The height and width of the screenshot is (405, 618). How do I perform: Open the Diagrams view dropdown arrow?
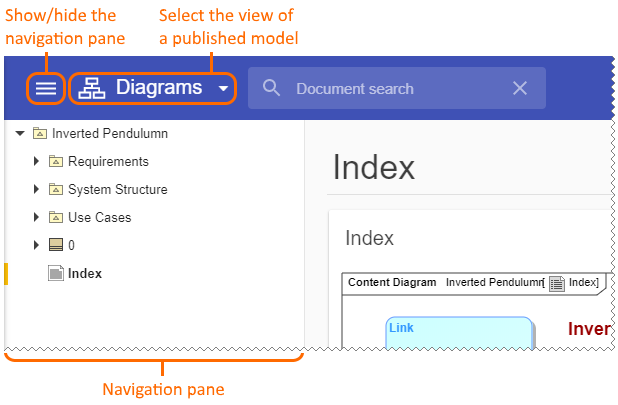point(222,89)
